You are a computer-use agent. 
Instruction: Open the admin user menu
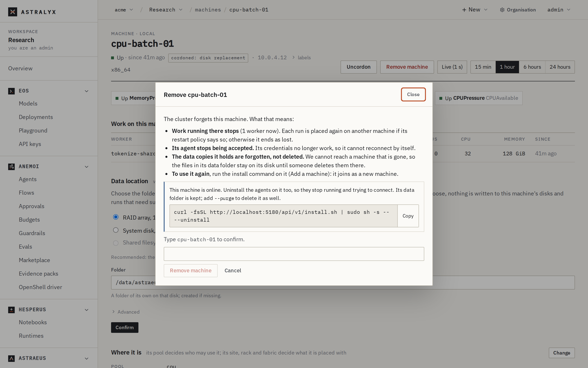(x=559, y=10)
